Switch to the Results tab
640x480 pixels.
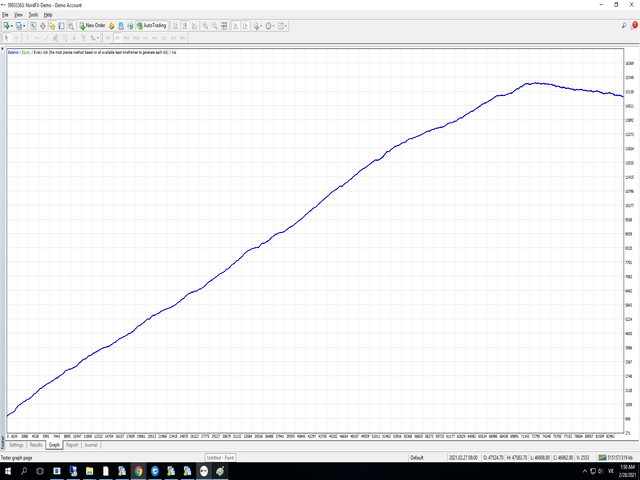coord(36,445)
